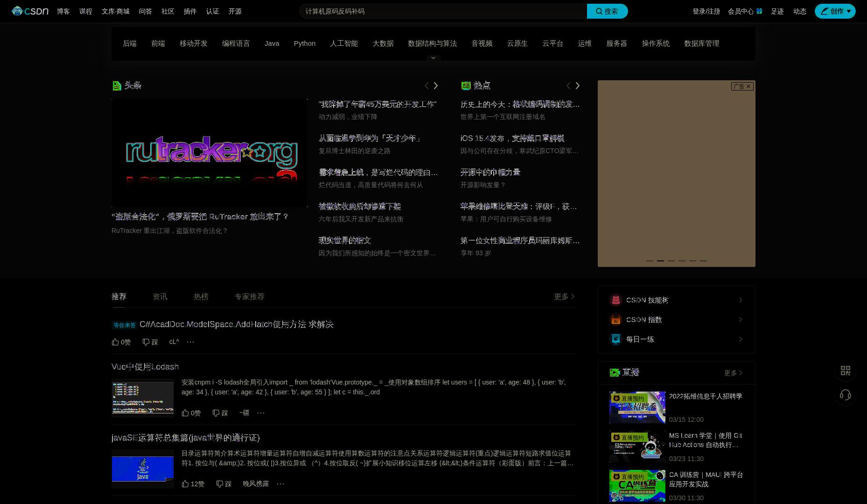This screenshot has height=504, width=867.
Task: Select the 人工智能 category
Action: tap(344, 43)
